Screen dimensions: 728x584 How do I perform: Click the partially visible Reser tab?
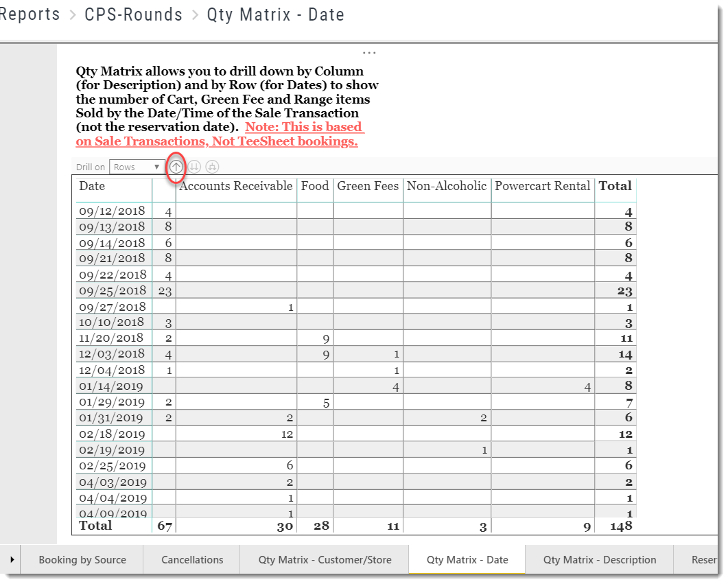coord(705,559)
